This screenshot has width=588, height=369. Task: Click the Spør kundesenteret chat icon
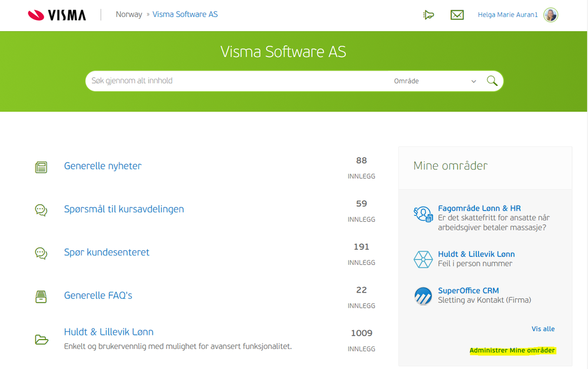click(41, 254)
